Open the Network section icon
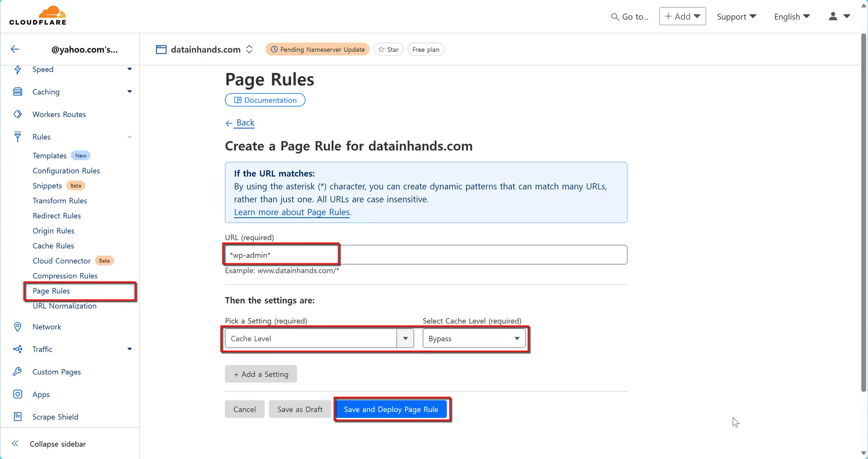This screenshot has height=459, width=868. coord(17,327)
